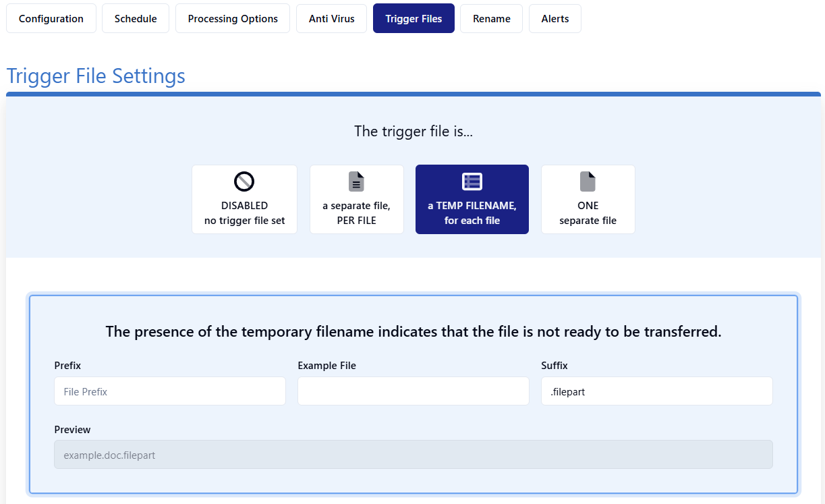The image size is (825, 504).
Task: Switch to the Rename tab
Action: 491,18
